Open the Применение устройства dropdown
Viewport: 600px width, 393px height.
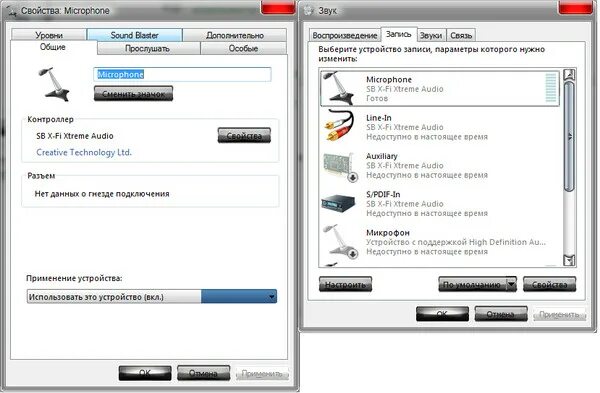152,297
